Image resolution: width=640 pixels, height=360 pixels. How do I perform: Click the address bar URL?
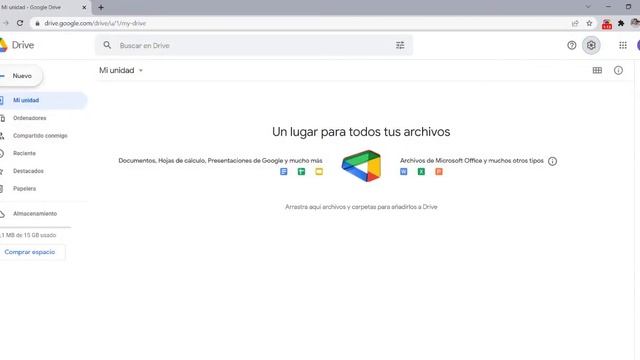click(95, 23)
